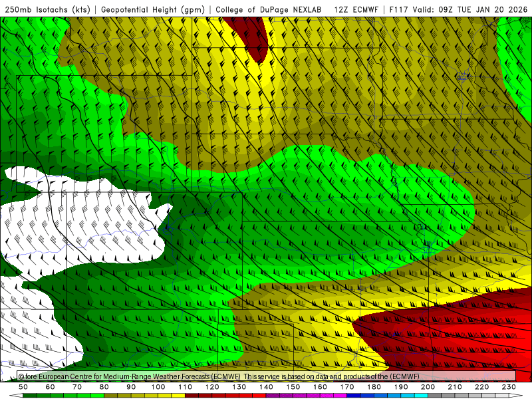Click the '220' label on the color scale
532x399 pixels.
483,387
